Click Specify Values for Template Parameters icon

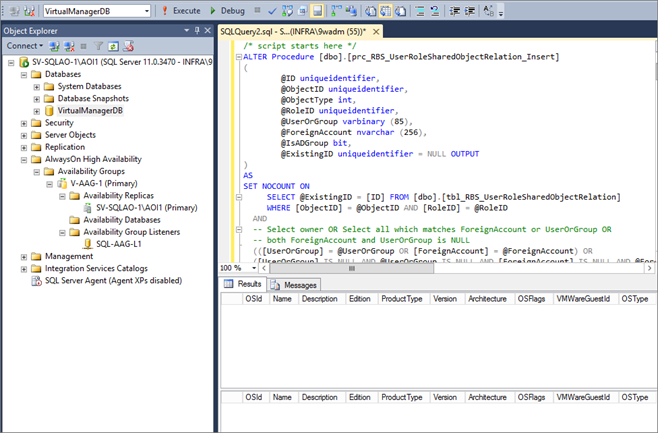(x=488, y=11)
